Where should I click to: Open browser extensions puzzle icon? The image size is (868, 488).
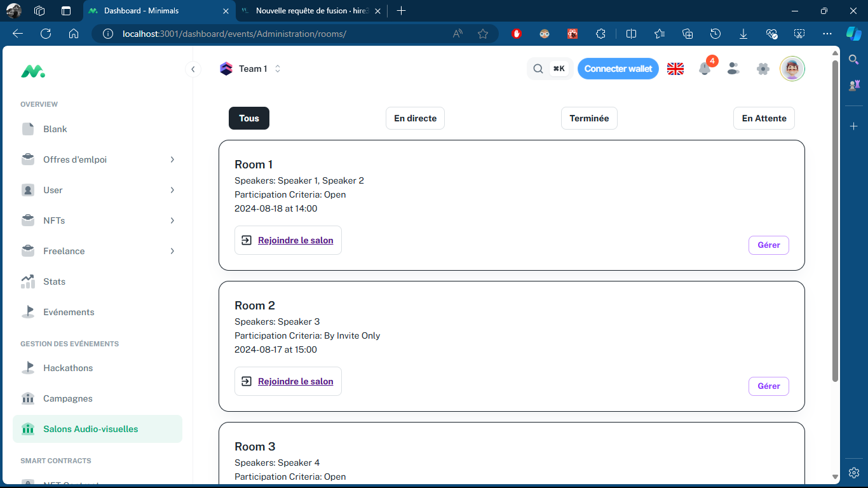coord(600,34)
